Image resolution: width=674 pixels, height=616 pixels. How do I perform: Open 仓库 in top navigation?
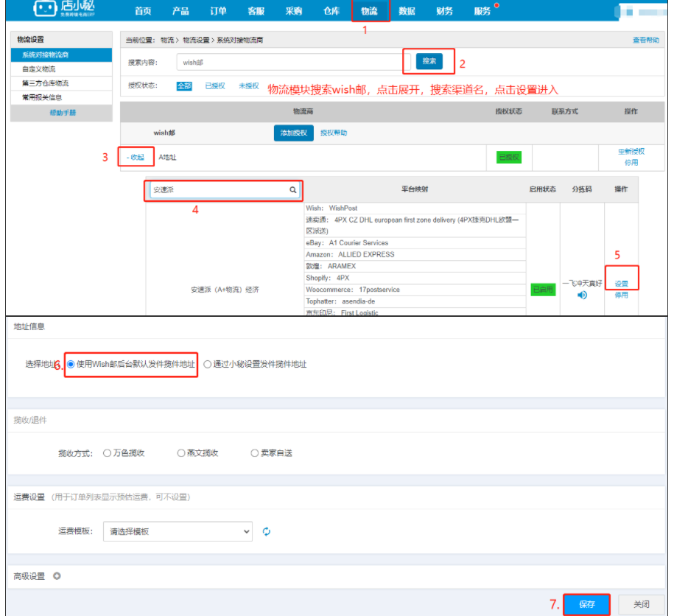(331, 11)
